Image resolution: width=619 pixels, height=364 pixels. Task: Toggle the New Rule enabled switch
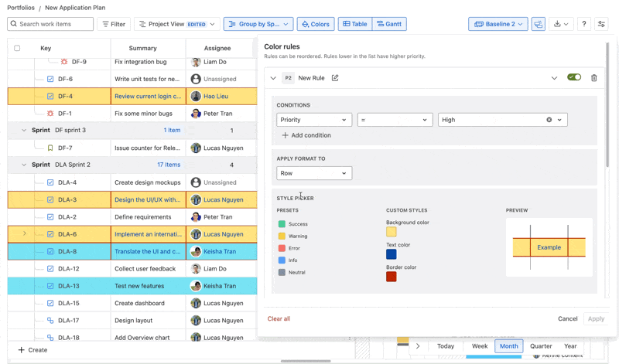click(x=573, y=78)
